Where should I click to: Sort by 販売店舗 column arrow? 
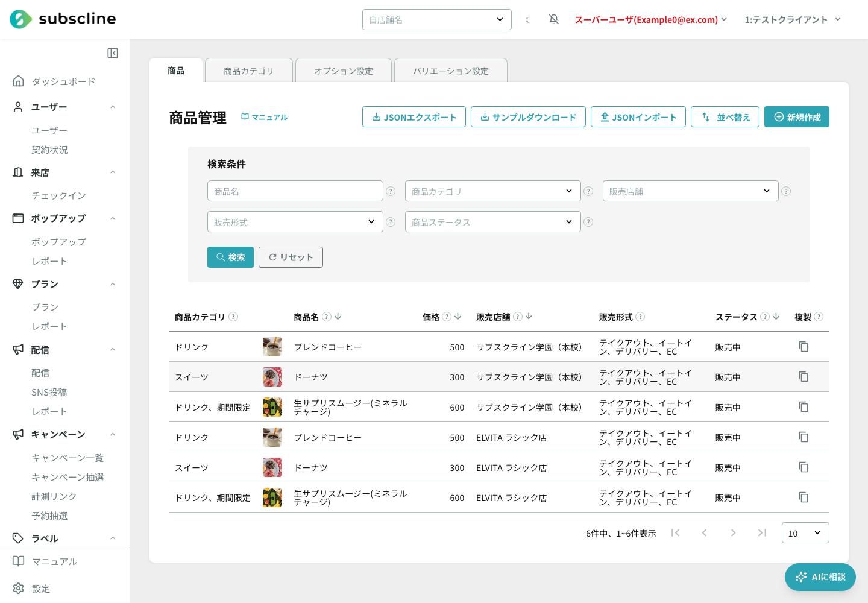[x=529, y=317]
